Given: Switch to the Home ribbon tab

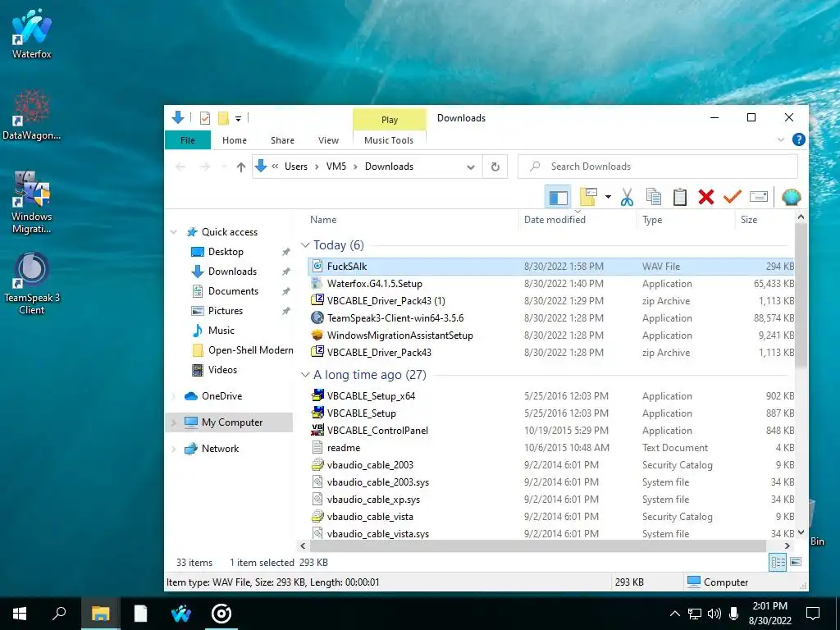Looking at the screenshot, I should tap(234, 140).
